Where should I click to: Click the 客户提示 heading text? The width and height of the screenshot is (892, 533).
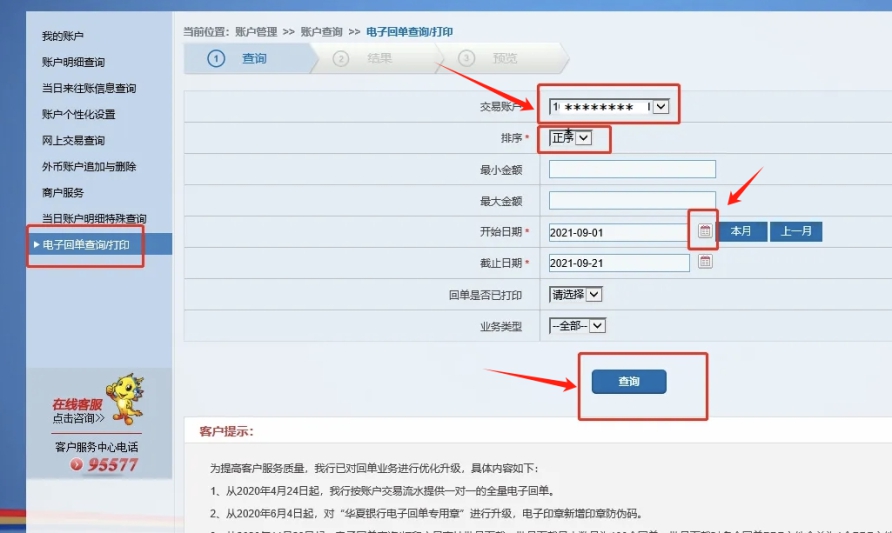226,431
